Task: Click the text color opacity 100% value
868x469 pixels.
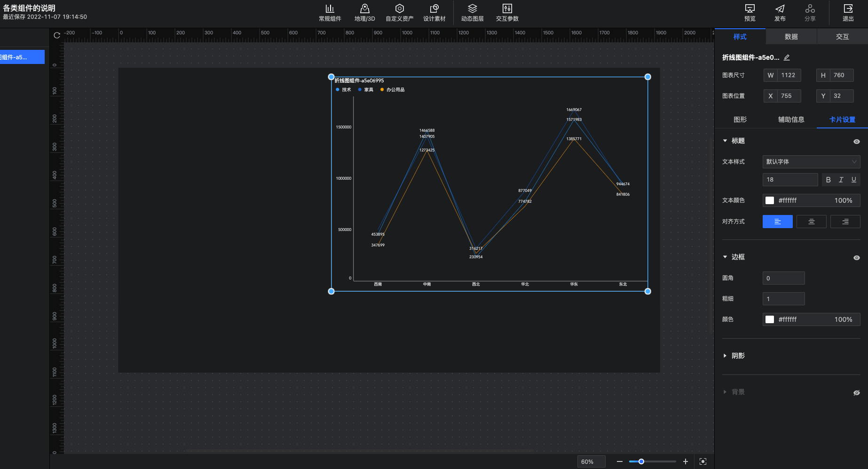Action: click(843, 200)
